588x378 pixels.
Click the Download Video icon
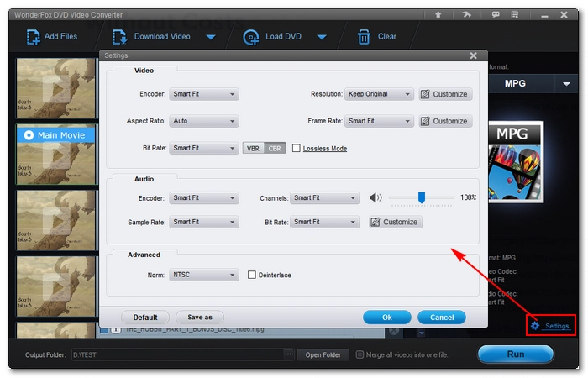pos(119,37)
